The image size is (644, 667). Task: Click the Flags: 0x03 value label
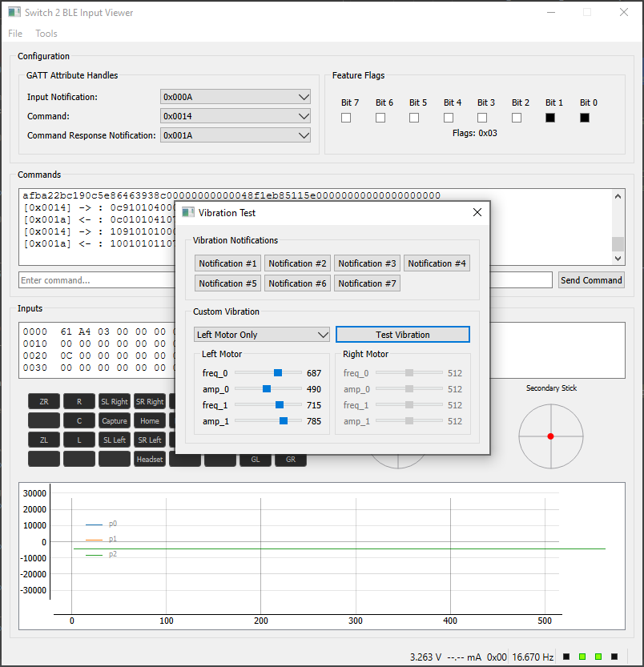click(475, 133)
